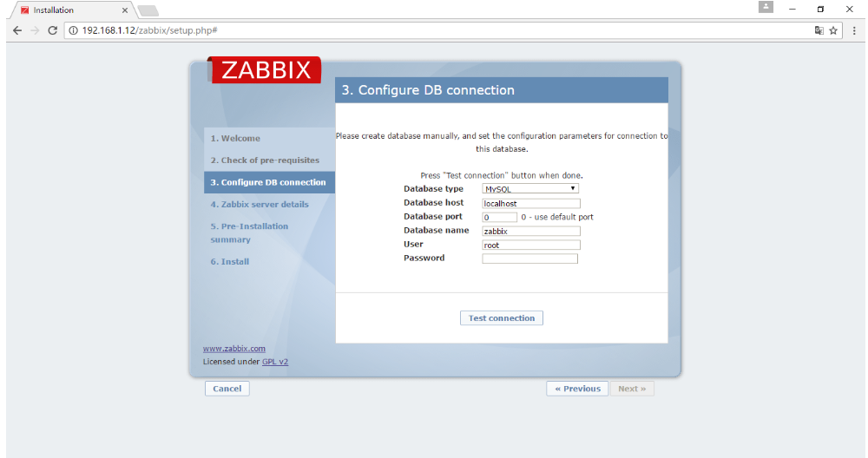Open the GPL v2 license link
The width and height of the screenshot is (868, 458).
[x=275, y=362]
